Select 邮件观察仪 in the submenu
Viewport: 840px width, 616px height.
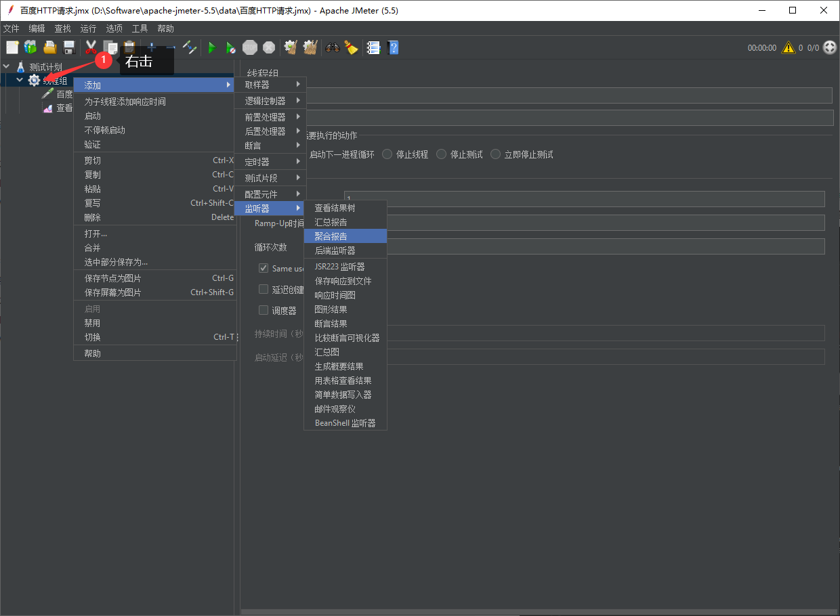coord(345,409)
